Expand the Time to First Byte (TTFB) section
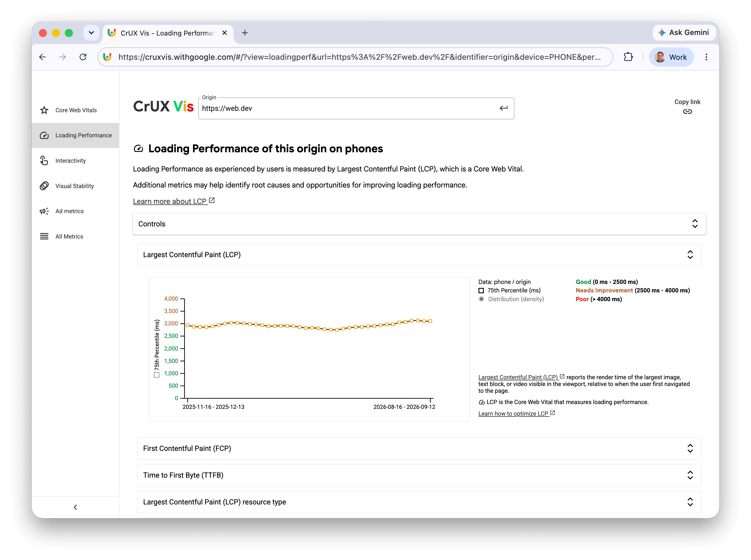 [419, 475]
